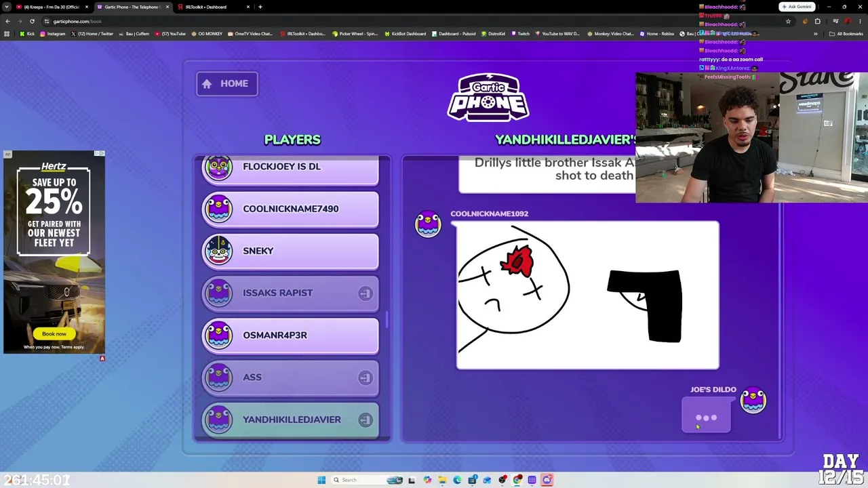Viewport: 868px width, 488px height.
Task: Open the Chrome three-dot menu
Action: pos(861,21)
